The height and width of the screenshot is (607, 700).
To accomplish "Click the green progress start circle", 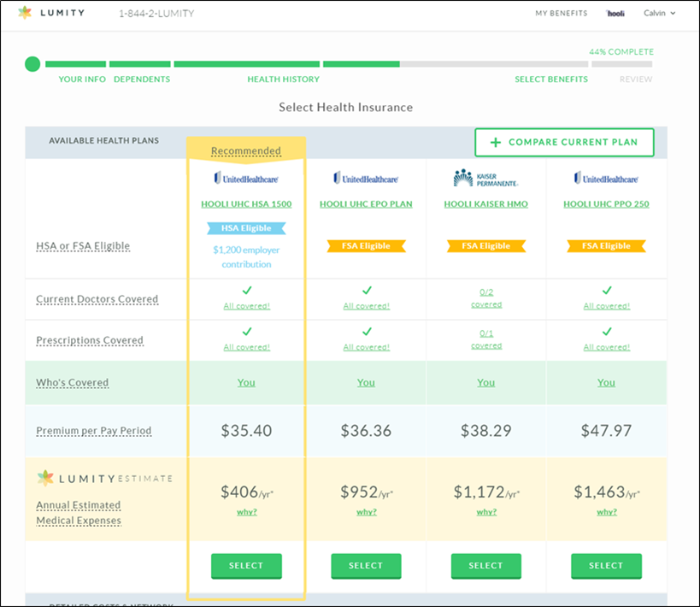I will coord(32,64).
